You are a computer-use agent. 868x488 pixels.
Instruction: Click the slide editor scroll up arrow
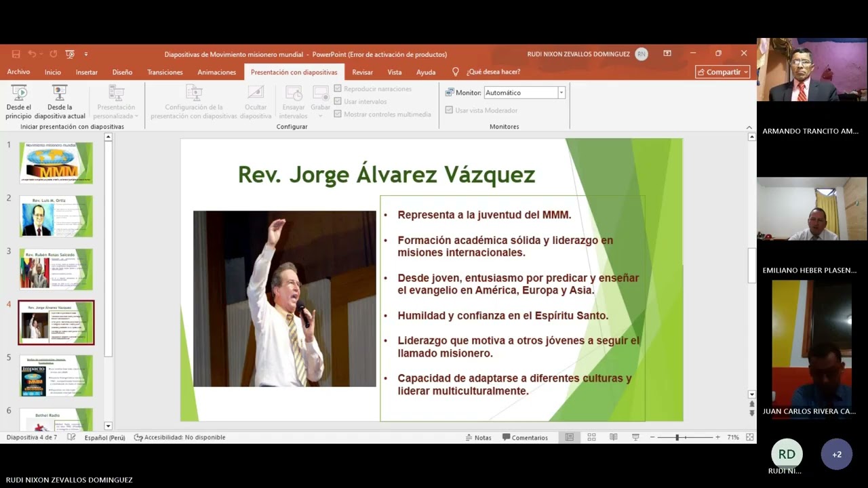click(751, 138)
